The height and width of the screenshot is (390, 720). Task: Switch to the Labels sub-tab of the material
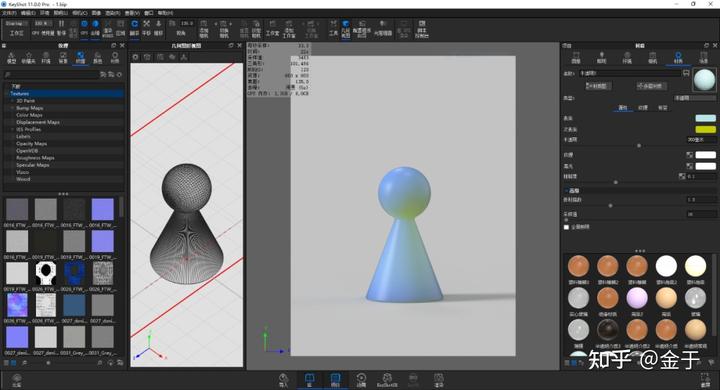pyautogui.click(x=663, y=108)
